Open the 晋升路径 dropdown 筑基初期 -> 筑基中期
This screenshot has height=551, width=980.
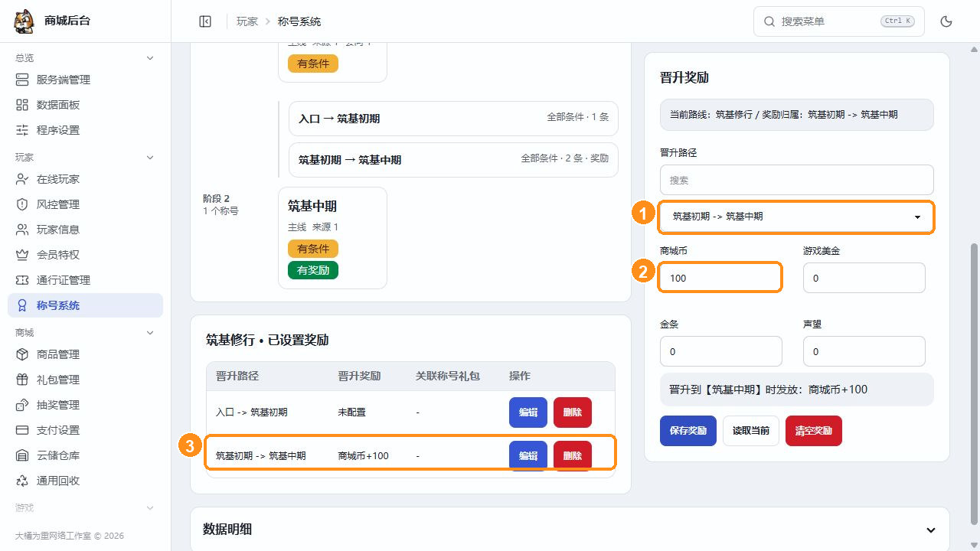click(x=796, y=217)
